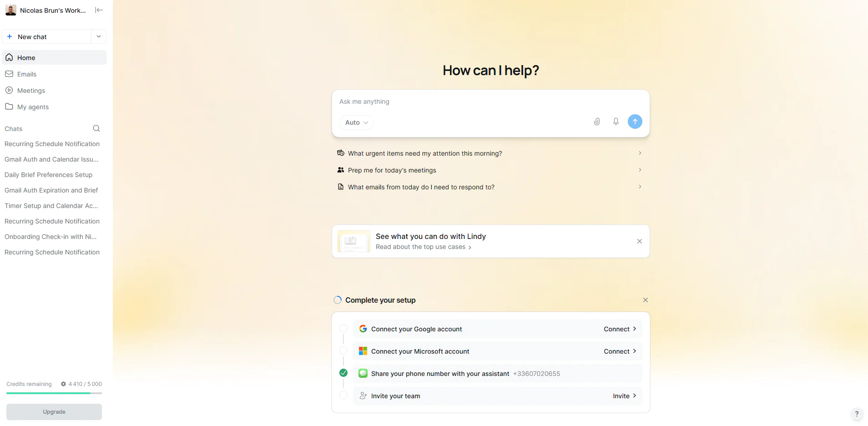The height and width of the screenshot is (426, 868).
Task: Open the New chat dropdown arrow
Action: [x=99, y=36]
